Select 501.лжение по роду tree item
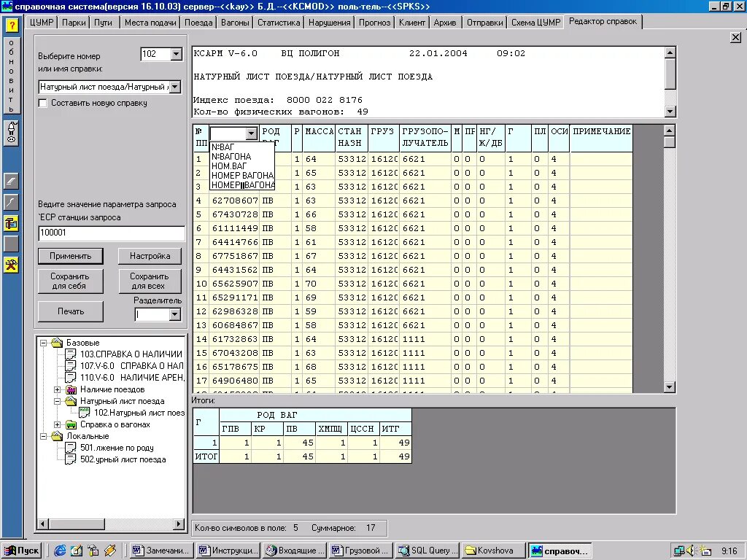The width and height of the screenshot is (747, 560). click(117, 448)
